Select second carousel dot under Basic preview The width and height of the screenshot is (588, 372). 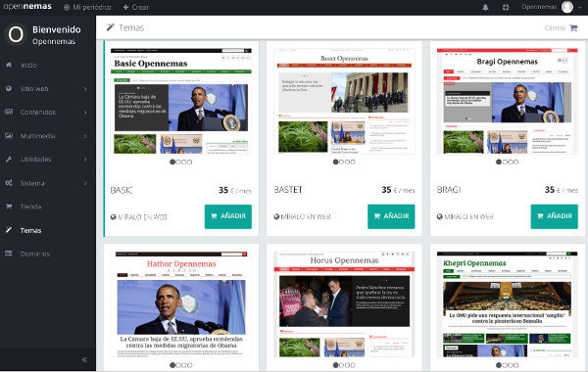(x=178, y=163)
